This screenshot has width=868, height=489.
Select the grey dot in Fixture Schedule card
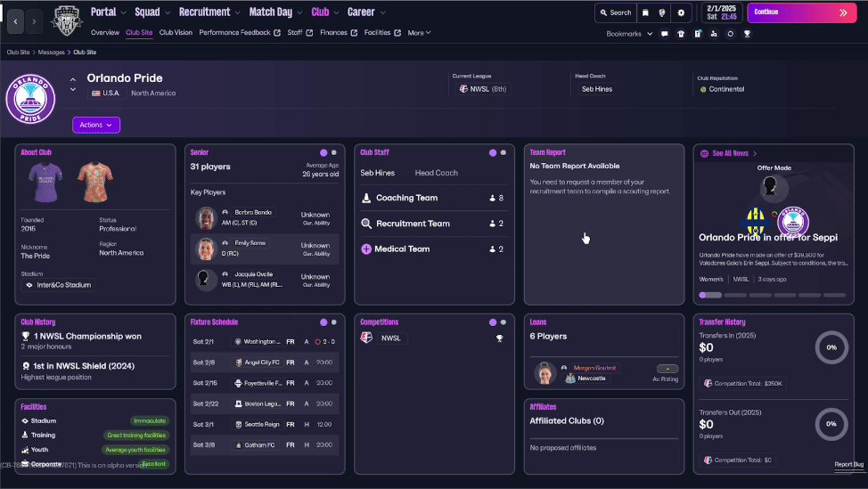click(x=334, y=322)
